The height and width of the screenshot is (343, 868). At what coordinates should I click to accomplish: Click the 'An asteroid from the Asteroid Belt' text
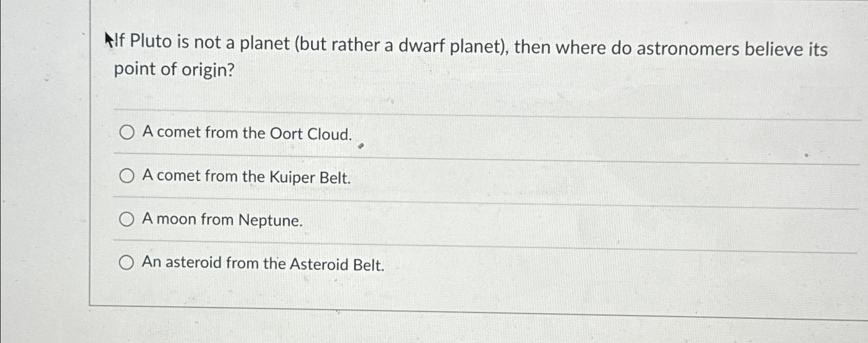264,264
